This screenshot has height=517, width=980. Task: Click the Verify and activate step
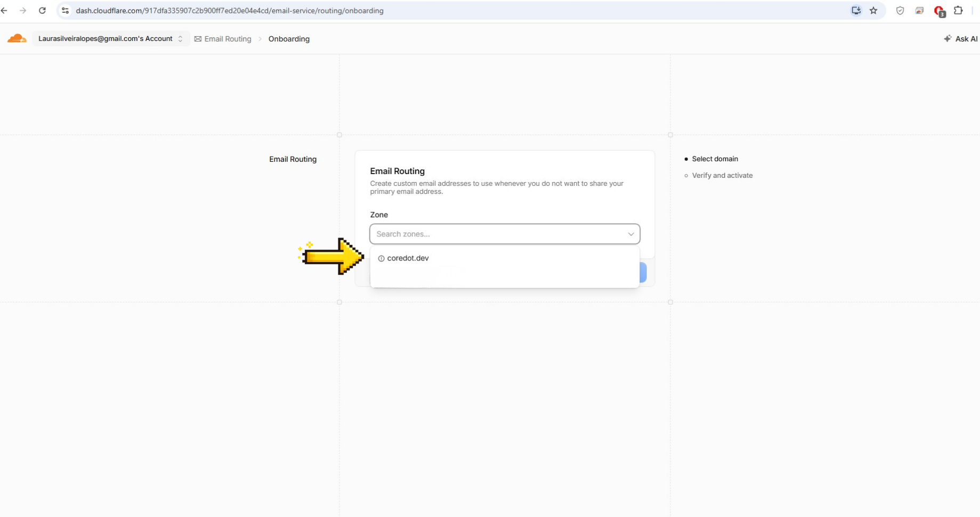pos(722,175)
